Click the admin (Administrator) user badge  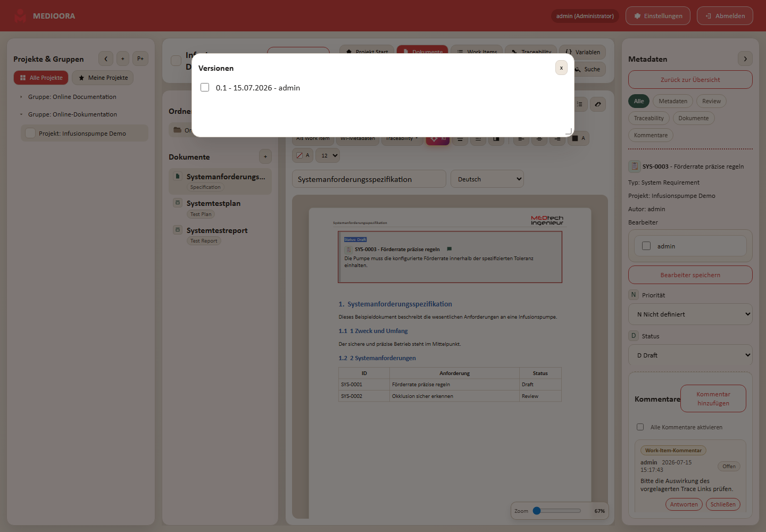(585, 16)
